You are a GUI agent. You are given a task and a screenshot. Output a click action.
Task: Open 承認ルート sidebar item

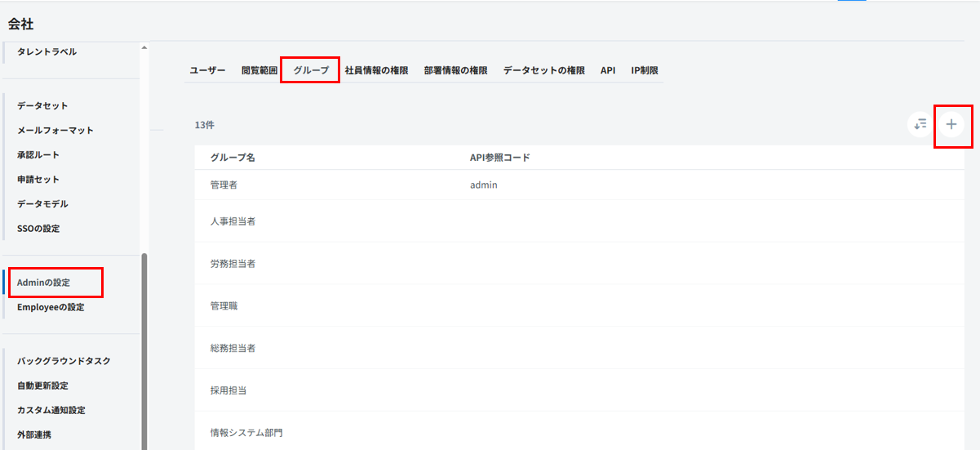point(38,155)
